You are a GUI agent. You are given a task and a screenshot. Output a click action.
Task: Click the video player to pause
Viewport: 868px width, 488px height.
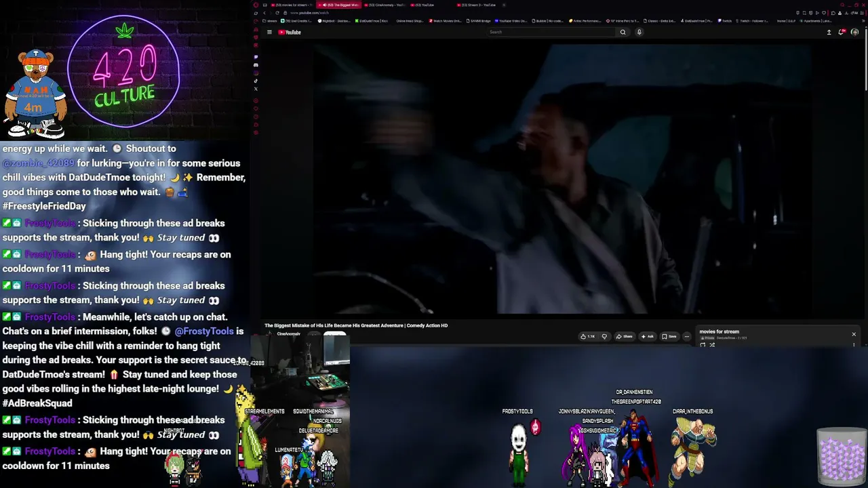coord(561,178)
